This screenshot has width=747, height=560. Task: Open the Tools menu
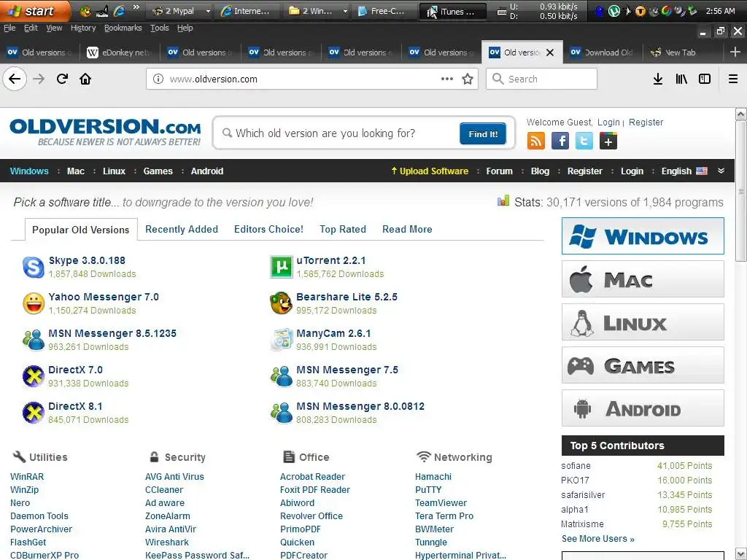160,28
